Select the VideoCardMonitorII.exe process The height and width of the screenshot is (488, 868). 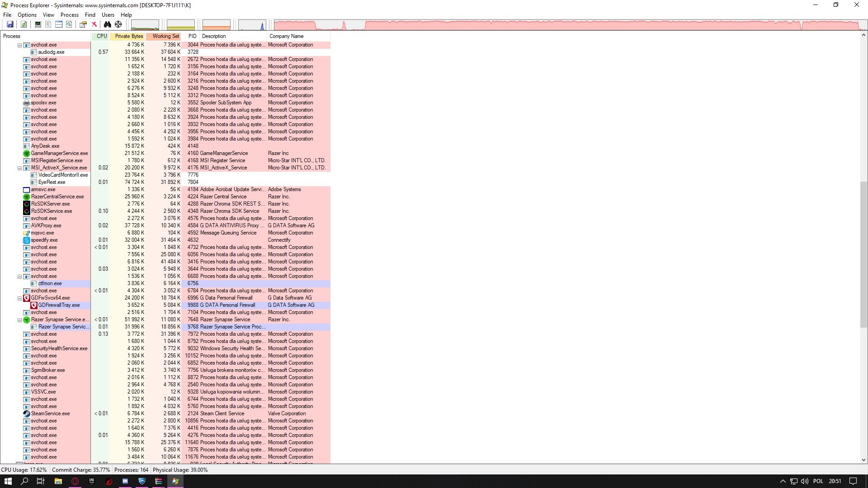point(63,175)
